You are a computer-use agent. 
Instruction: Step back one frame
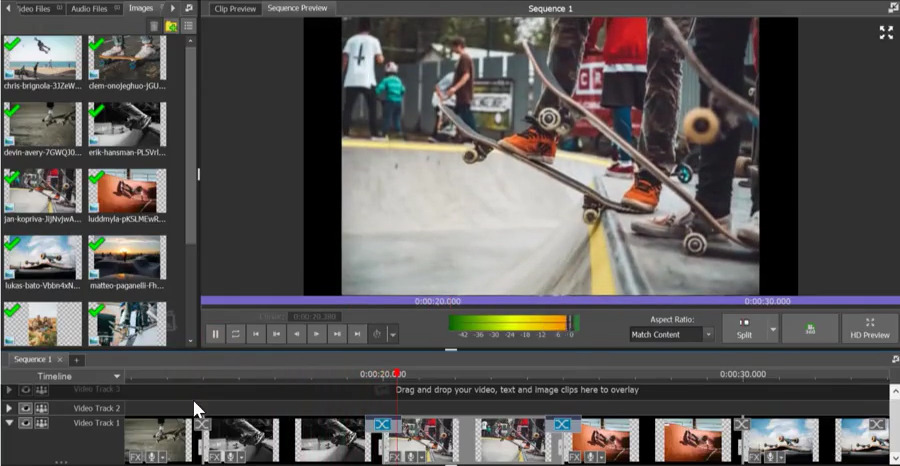click(x=296, y=334)
